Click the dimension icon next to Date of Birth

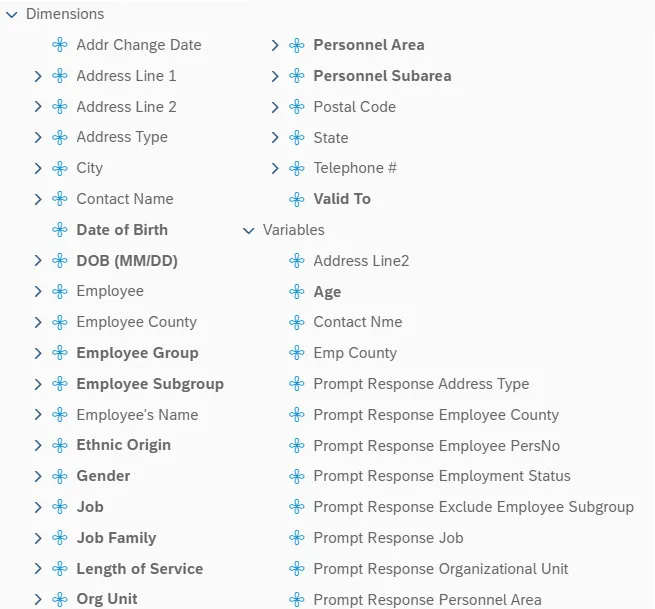click(60, 230)
